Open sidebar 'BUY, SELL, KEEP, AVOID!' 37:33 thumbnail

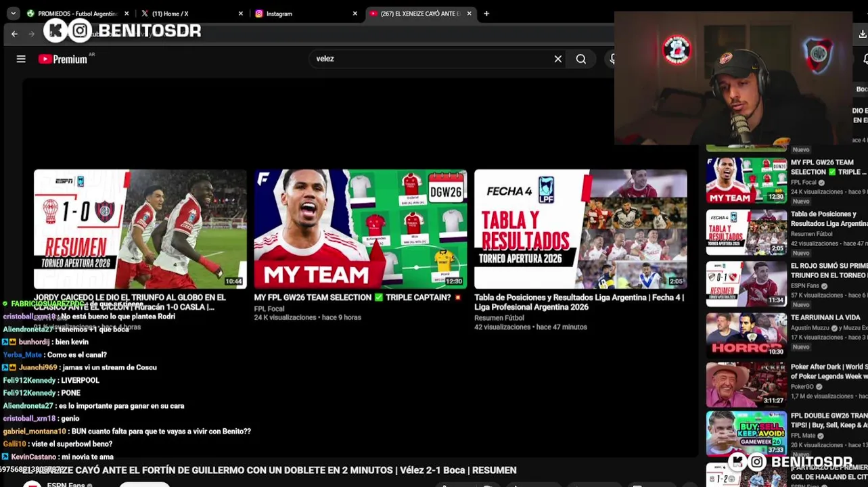(x=747, y=434)
